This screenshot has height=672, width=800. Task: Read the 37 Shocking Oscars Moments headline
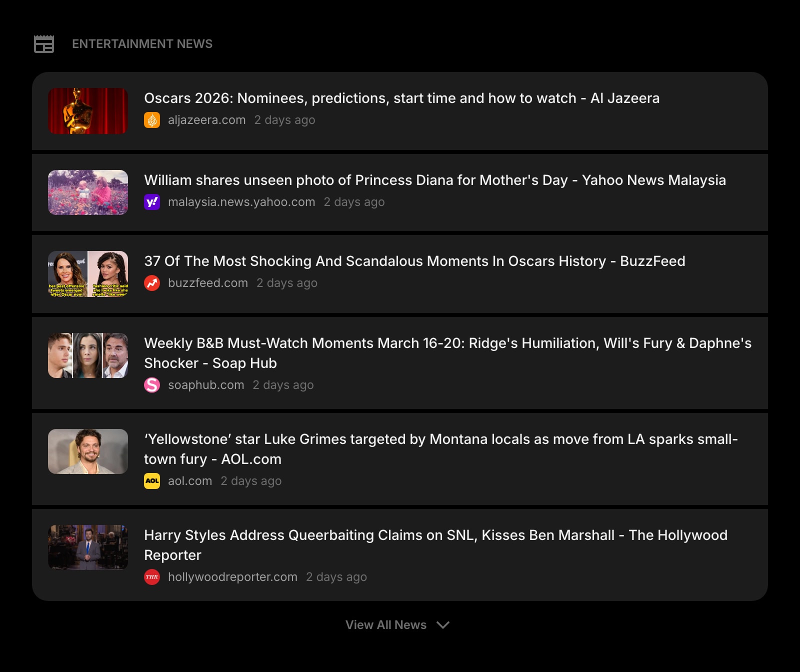(x=414, y=261)
